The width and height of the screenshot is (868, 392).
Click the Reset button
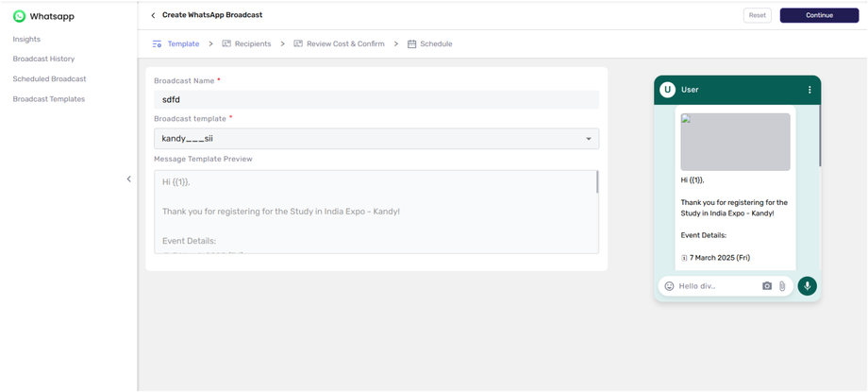click(x=757, y=15)
